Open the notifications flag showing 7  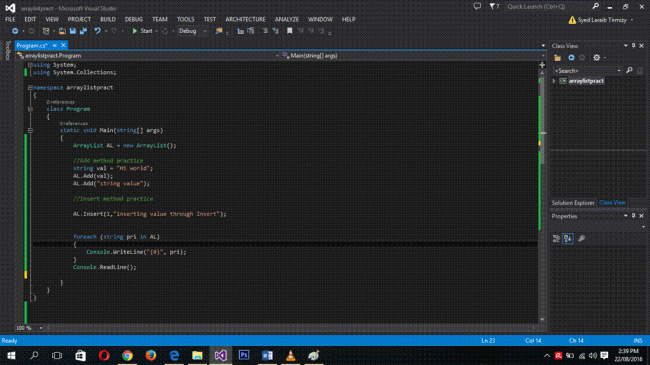pos(494,6)
